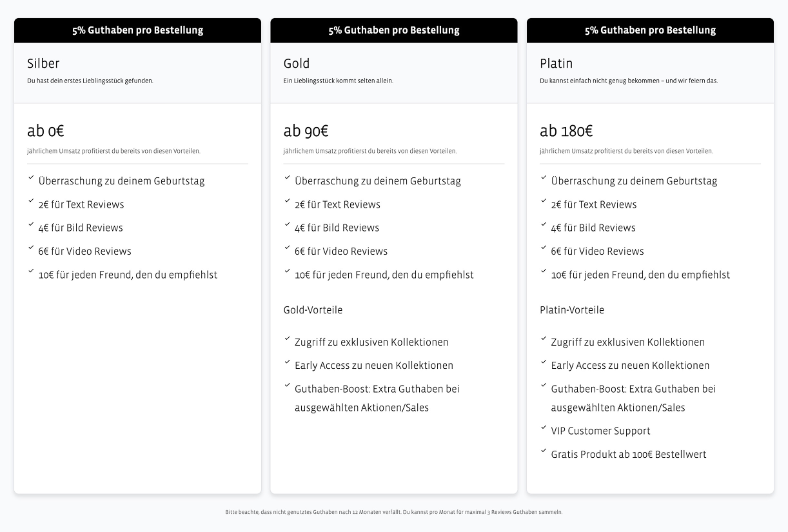
Task: Click checkmark next to Platin's Gratis Produkt item
Action: (x=543, y=451)
